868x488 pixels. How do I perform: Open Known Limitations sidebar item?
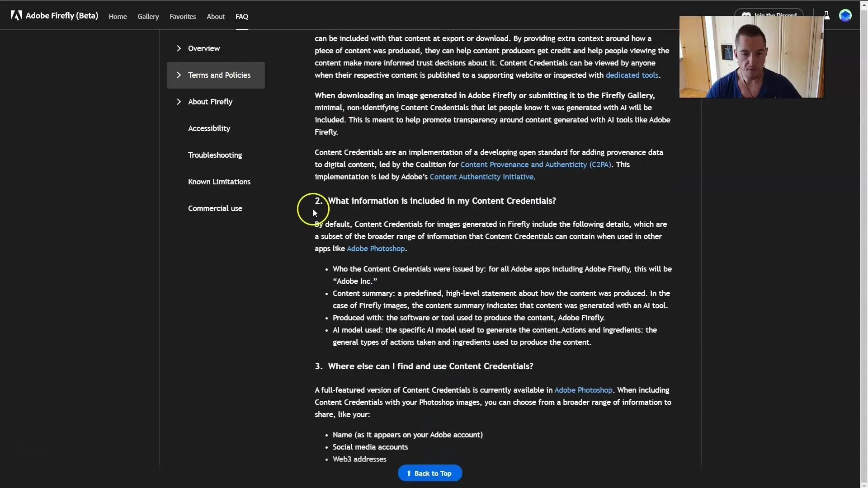(x=219, y=182)
